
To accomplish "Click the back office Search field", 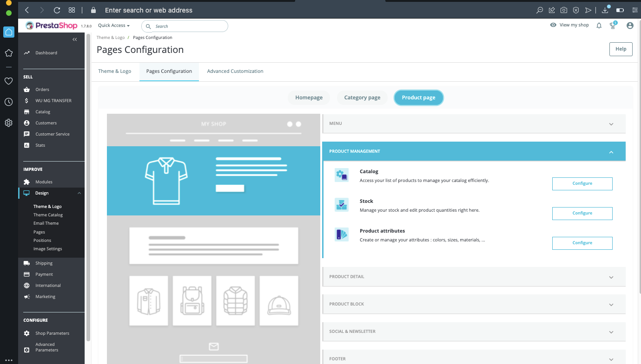I will tap(185, 26).
